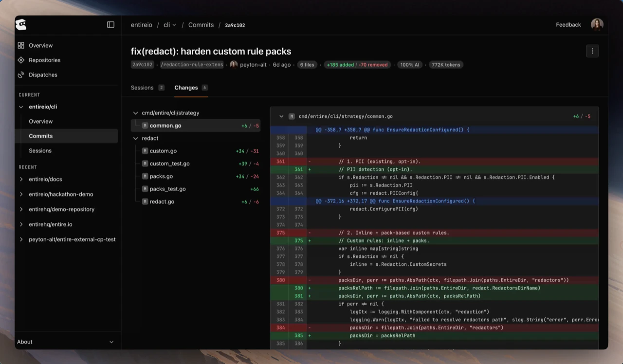Click the modified badge in diff header
The width and height of the screenshot is (623, 364).
coord(292,116)
